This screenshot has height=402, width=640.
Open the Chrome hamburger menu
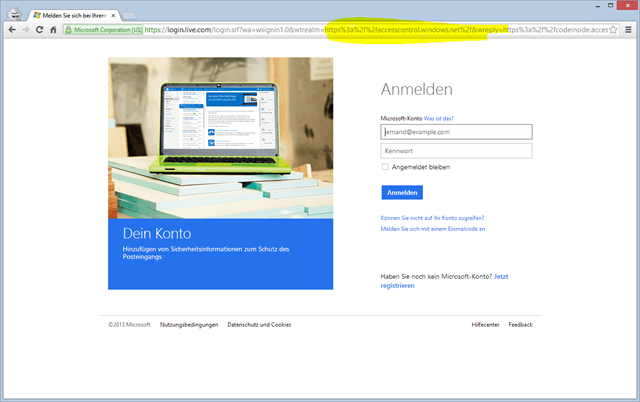(628, 30)
